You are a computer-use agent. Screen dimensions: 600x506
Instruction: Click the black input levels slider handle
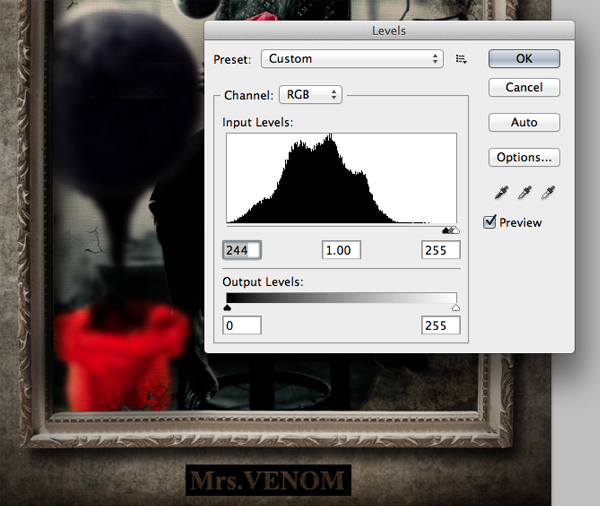coord(446,230)
